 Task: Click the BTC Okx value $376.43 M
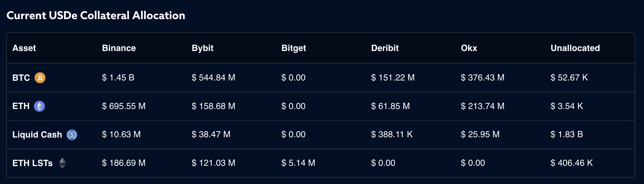click(482, 78)
